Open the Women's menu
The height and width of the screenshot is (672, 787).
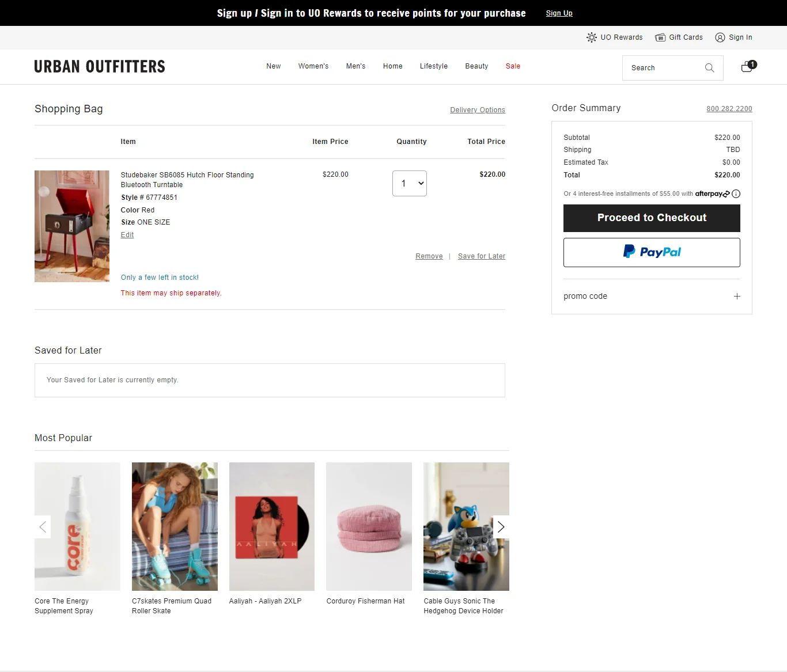[313, 66]
